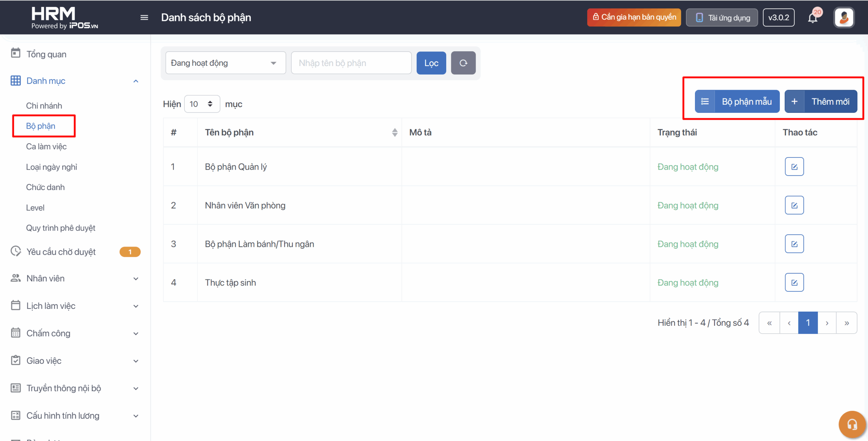Collapse the Danh mục menu section
The height and width of the screenshot is (441, 868).
[136, 81]
